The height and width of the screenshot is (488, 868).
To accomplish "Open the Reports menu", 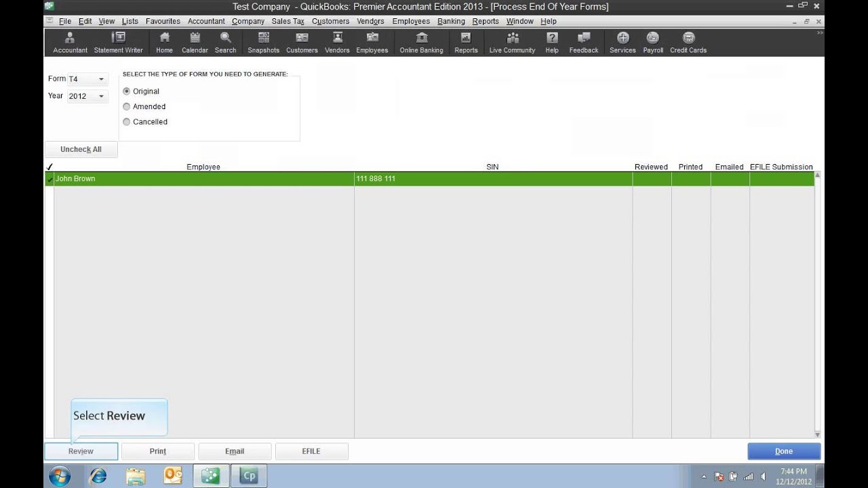I will [x=486, y=21].
